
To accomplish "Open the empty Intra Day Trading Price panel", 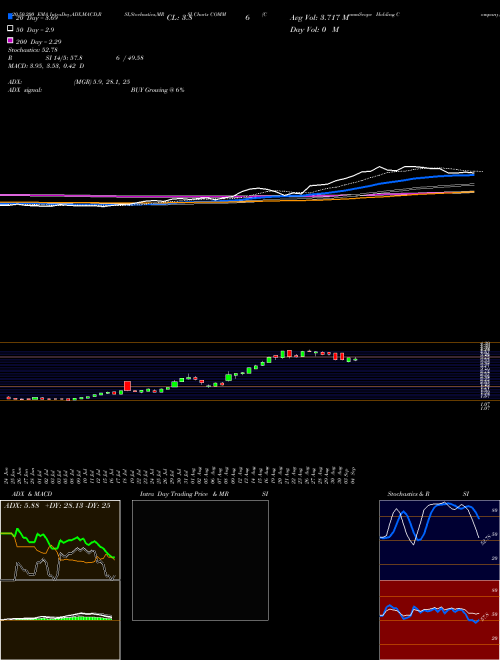I will point(200,560).
